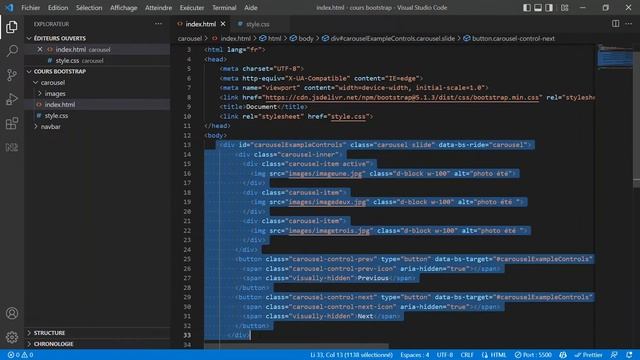Screen dimensions: 640x360
Task: Click the feedback icon in status bar
Action: click(x=614, y=355)
